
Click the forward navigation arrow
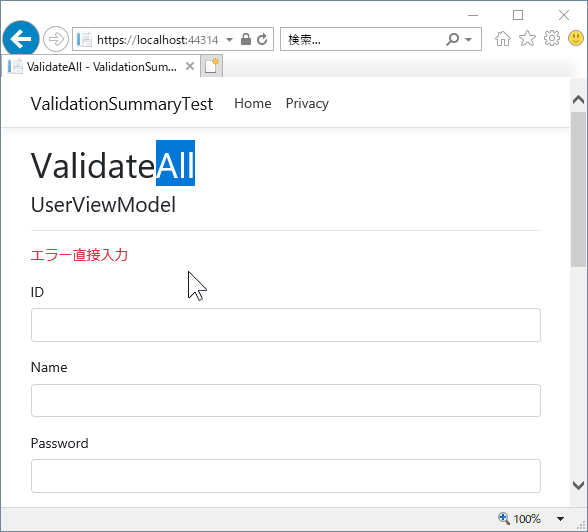pyautogui.click(x=56, y=39)
